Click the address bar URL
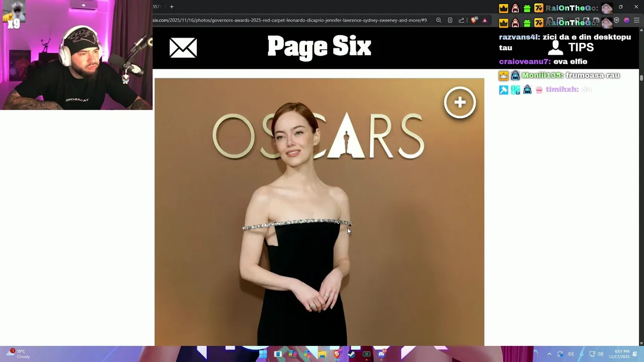 pos(290,21)
